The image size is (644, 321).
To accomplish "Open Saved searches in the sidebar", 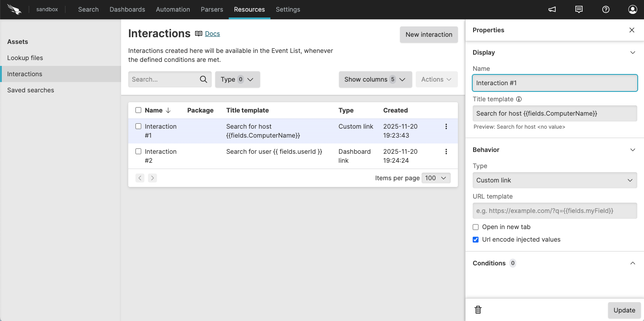I will (30, 90).
